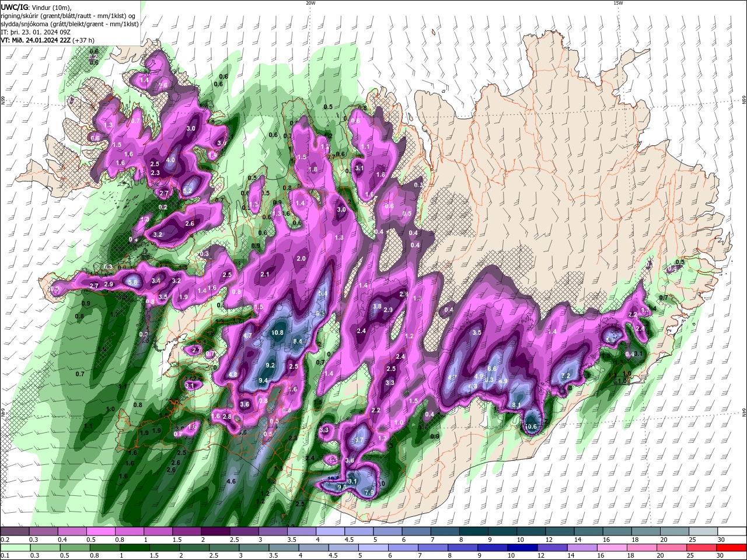This screenshot has height=560, width=747.
Task: Click the map title text 'UWC/IG: Vindur (10m)'
Action: coord(36,7)
